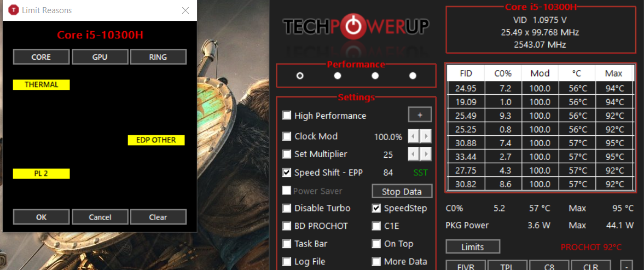
Task: Check the More Data option
Action: coord(376,262)
